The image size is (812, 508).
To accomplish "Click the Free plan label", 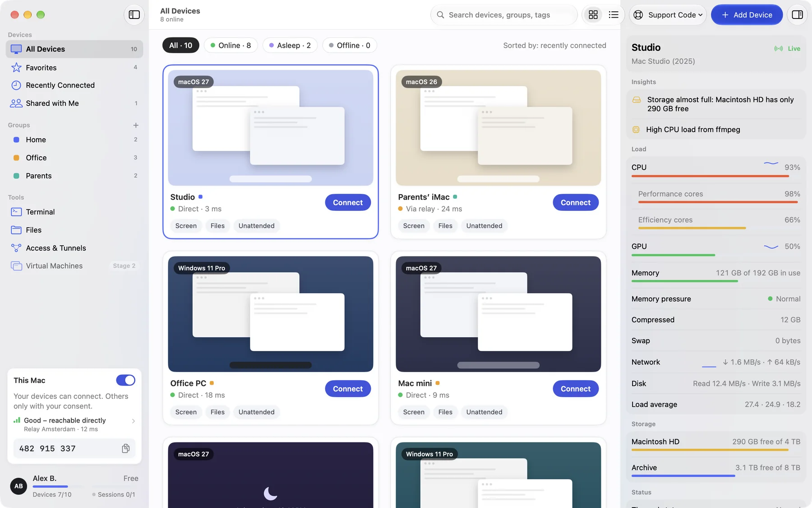I will pos(131,478).
